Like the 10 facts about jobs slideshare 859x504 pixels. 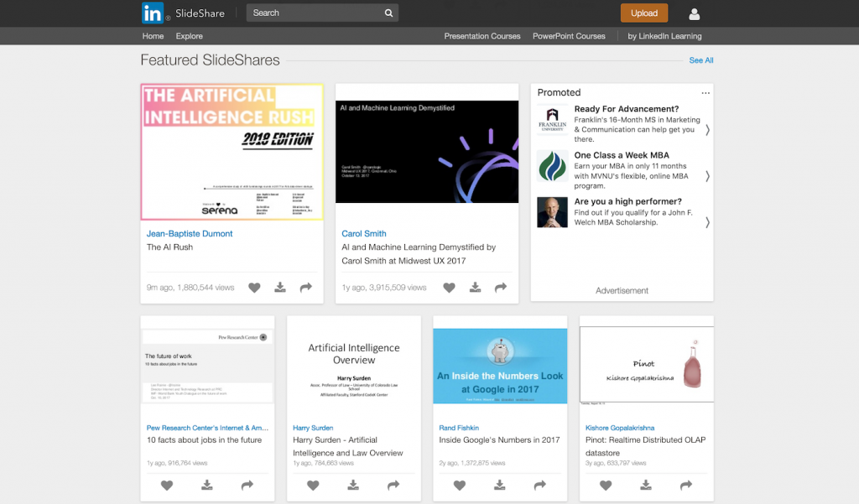167,485
